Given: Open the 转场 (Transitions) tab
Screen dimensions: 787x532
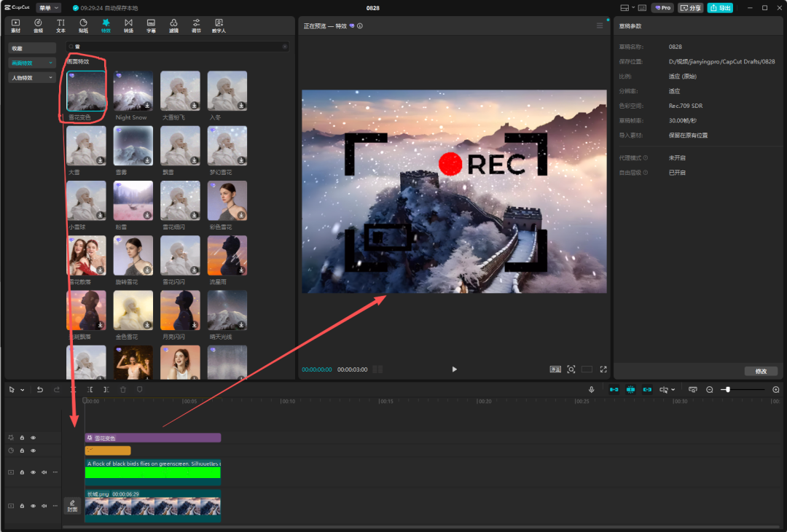Looking at the screenshot, I should 128,26.
